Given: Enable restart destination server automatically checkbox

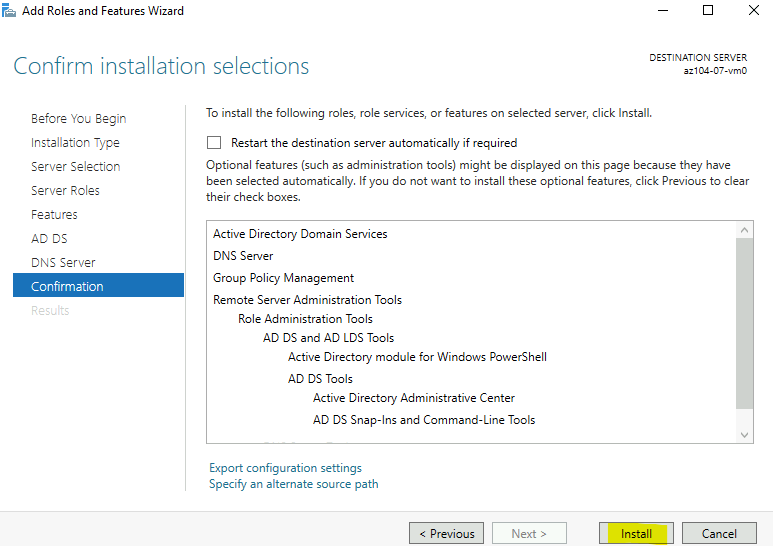Looking at the screenshot, I should (x=214, y=143).
